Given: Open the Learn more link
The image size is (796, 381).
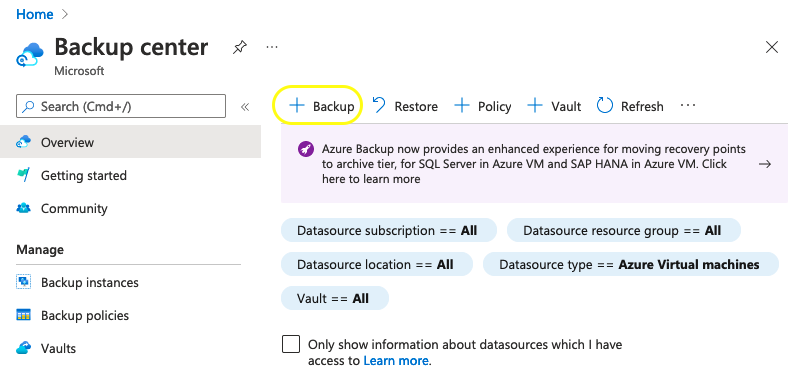Looking at the screenshot, I should [x=396, y=361].
